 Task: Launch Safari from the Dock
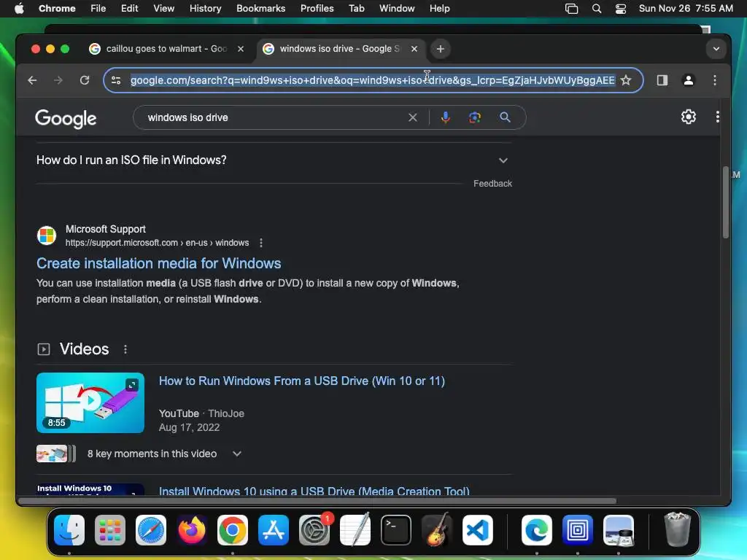tap(151, 530)
